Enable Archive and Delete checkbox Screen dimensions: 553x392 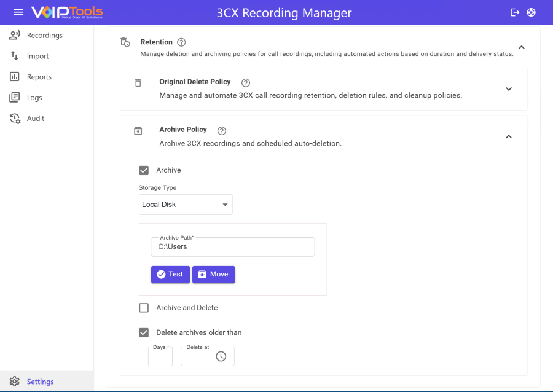coord(144,308)
